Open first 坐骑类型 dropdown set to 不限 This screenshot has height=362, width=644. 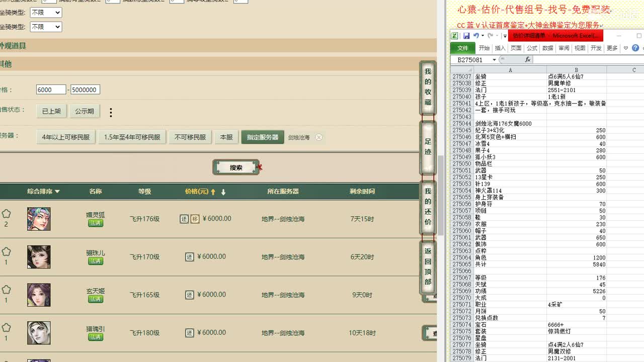point(46,13)
